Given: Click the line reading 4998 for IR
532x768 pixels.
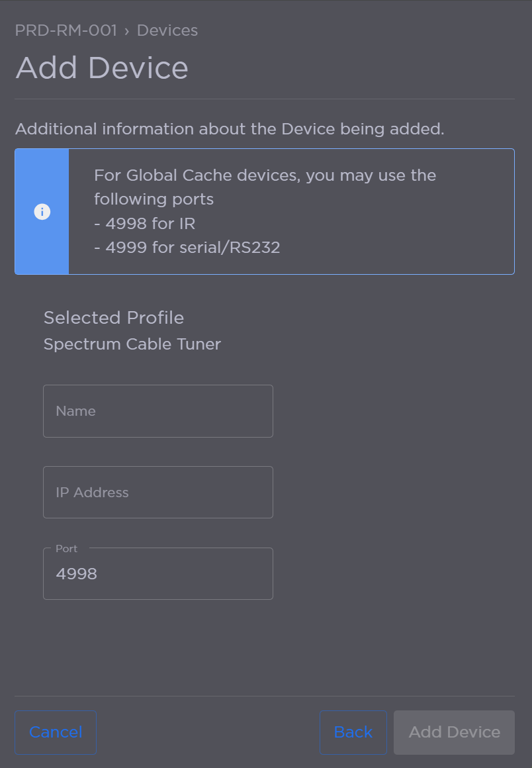Looking at the screenshot, I should point(144,223).
